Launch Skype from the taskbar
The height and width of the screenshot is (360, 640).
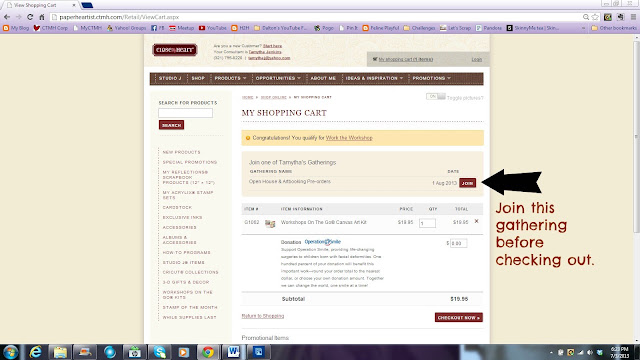[159, 352]
